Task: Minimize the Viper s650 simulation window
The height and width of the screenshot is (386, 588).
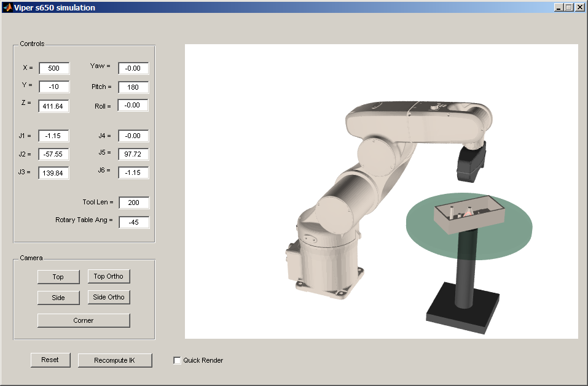Action: 559,7
